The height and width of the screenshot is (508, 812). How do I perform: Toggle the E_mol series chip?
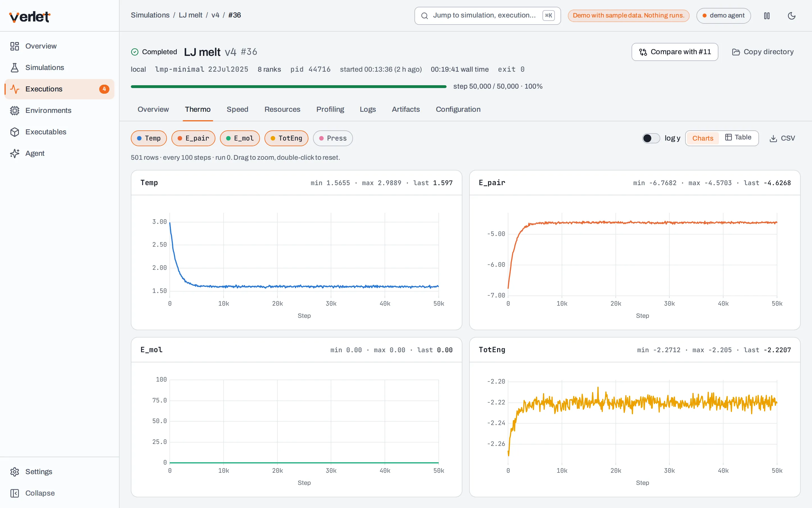(x=240, y=138)
